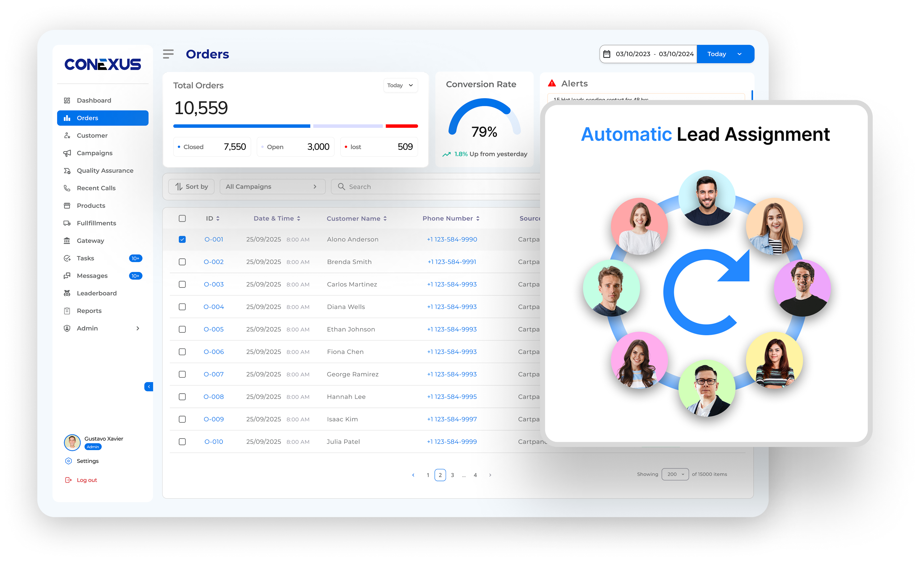Uncheck the O-001 order row checkbox

point(182,239)
